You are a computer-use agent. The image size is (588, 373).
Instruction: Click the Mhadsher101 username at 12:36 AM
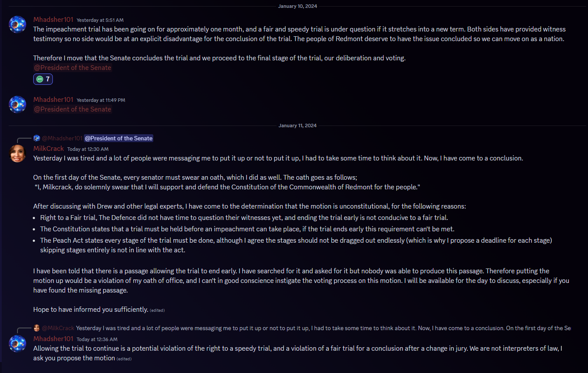53,339
